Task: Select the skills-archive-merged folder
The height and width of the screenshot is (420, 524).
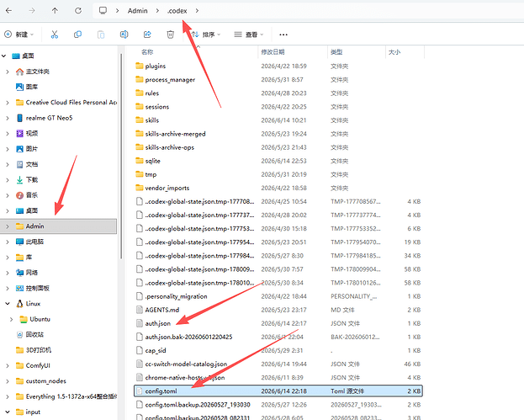Action: tap(175, 134)
